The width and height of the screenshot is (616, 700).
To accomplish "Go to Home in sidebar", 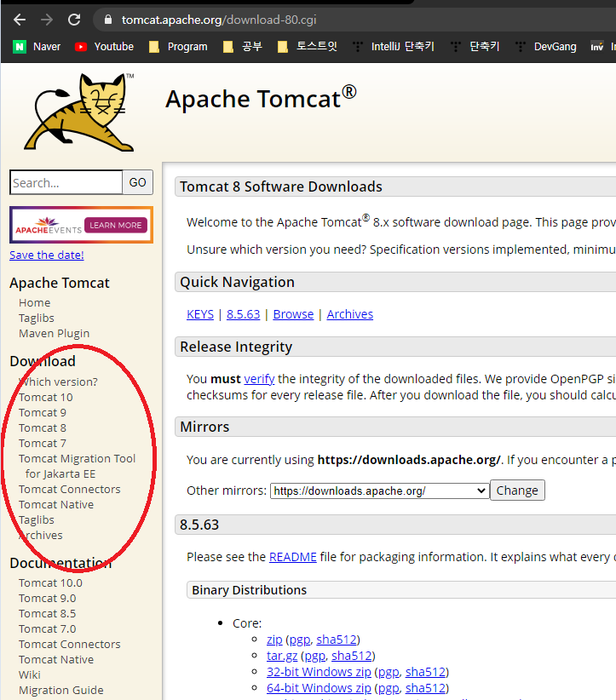I will click(34, 302).
